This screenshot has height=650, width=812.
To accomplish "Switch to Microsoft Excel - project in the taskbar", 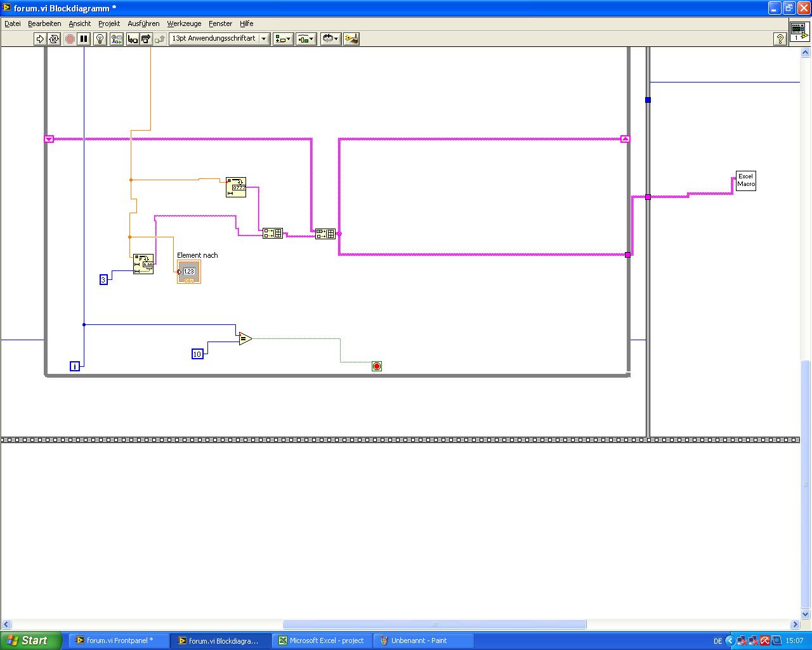I will (322, 640).
